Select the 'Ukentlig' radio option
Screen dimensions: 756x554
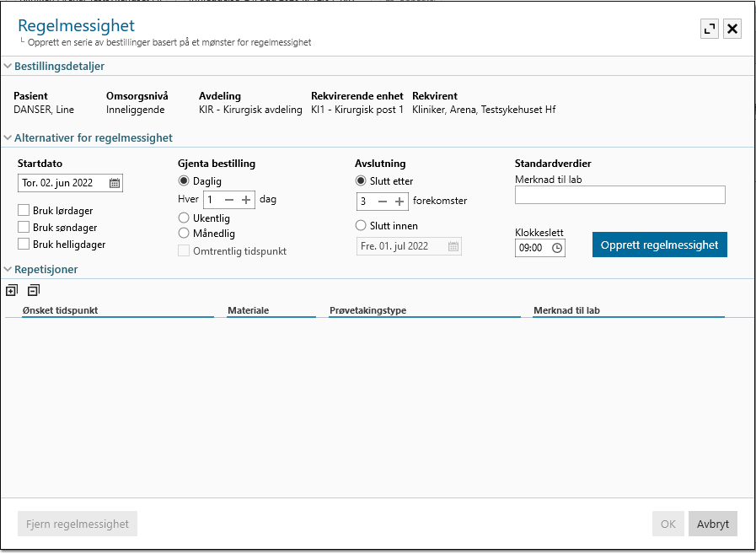[184, 218]
